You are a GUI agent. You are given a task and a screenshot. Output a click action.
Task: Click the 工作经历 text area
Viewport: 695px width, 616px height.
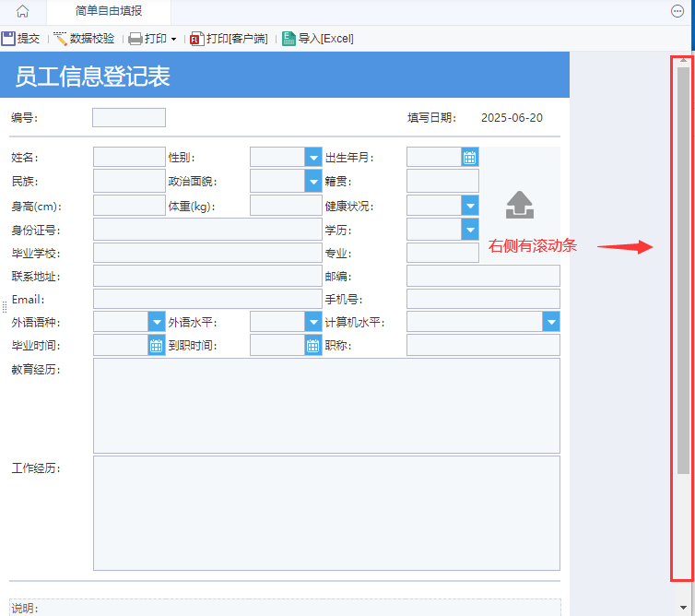click(326, 513)
